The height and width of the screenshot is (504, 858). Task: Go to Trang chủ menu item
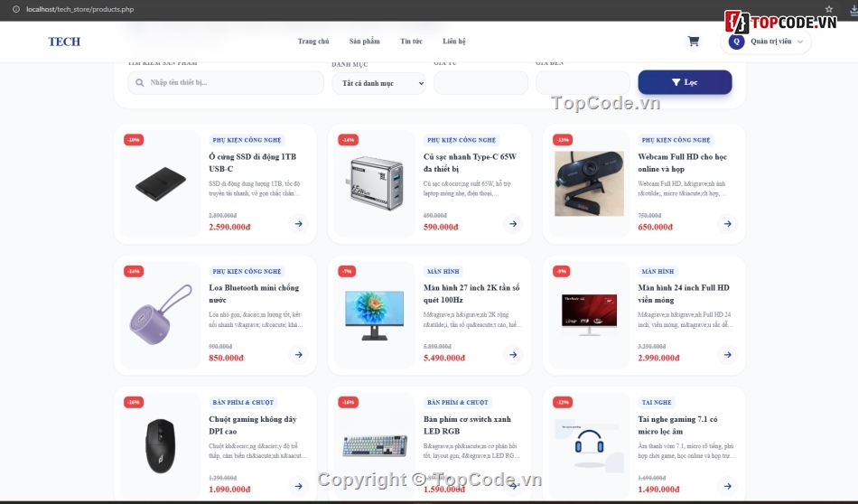(313, 41)
